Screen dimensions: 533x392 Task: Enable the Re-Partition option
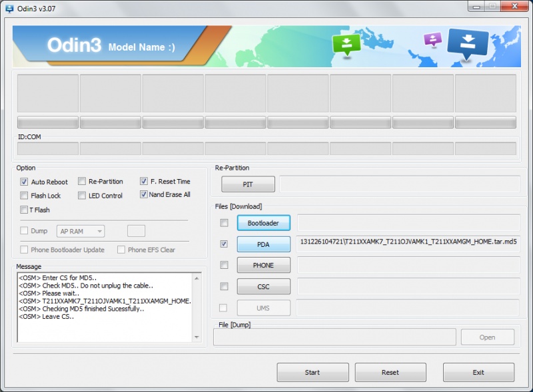point(81,182)
